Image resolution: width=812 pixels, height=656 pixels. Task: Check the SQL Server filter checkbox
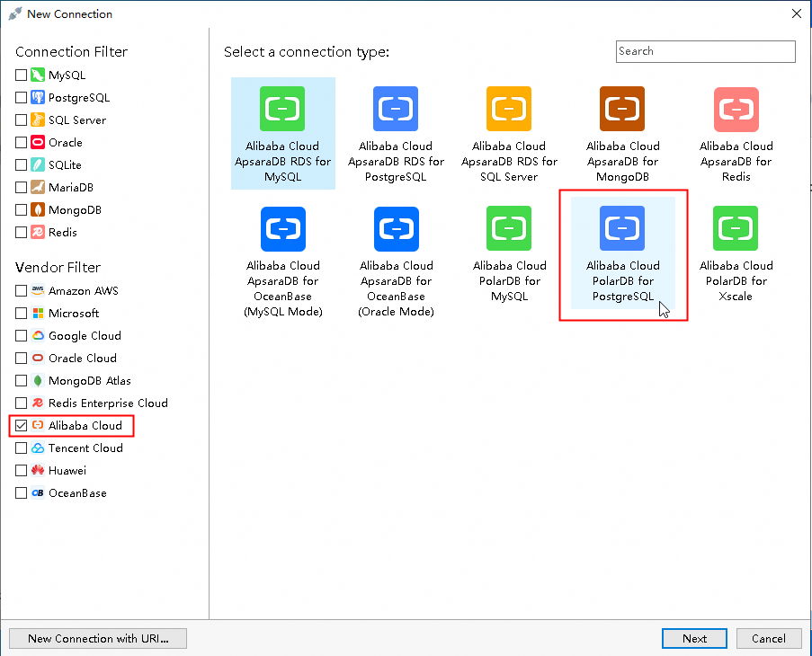(22, 120)
